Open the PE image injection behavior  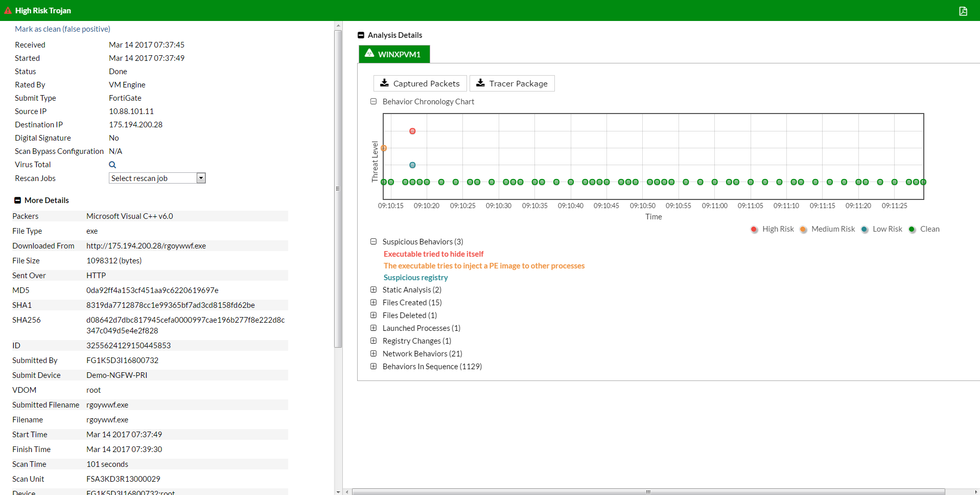[x=484, y=266]
